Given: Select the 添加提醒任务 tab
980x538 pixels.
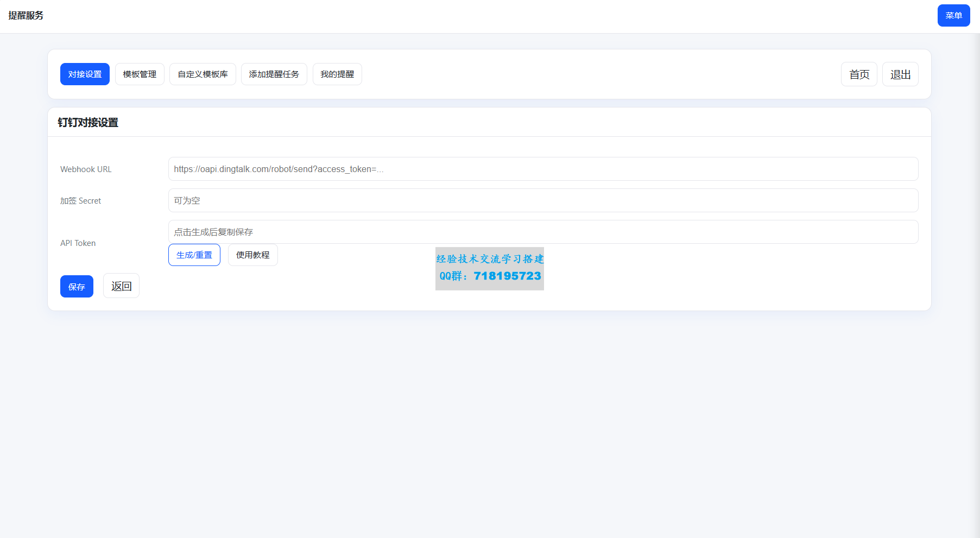Looking at the screenshot, I should coord(274,74).
